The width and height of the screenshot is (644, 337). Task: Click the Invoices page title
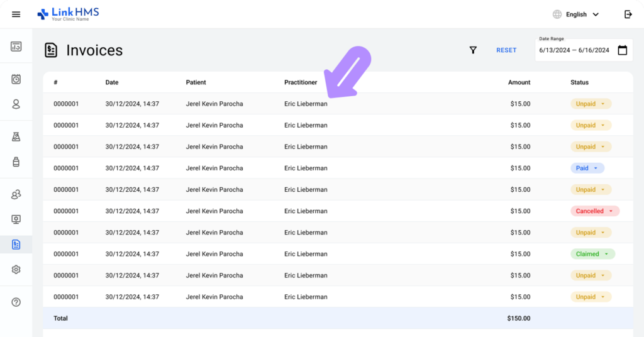coord(94,50)
